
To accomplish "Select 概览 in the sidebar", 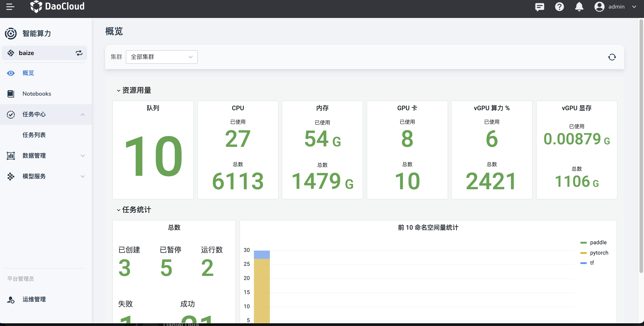I will coord(28,73).
